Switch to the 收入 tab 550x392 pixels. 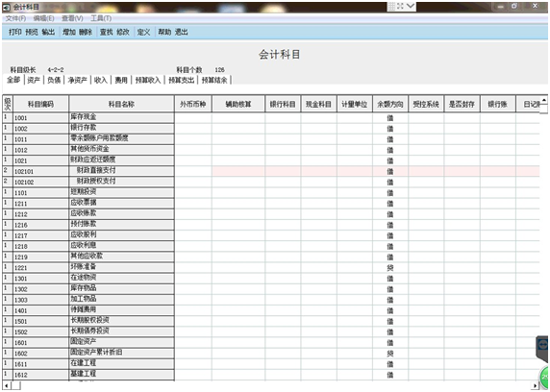(101, 80)
